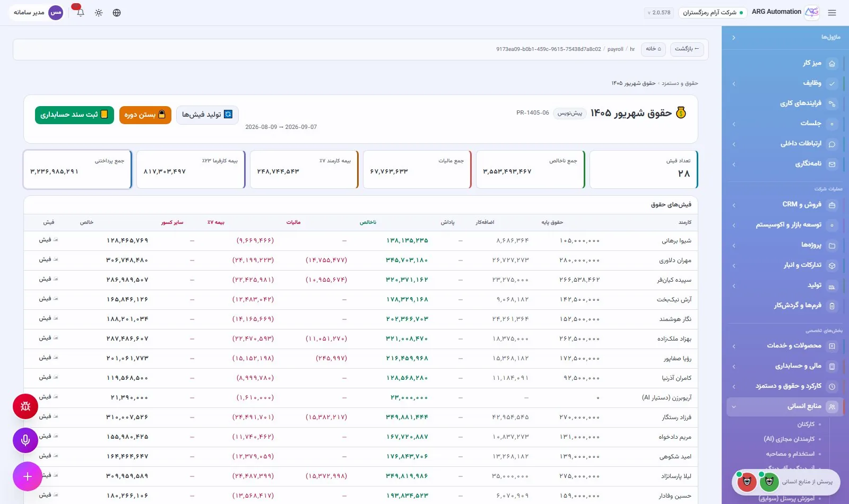
Task: Click the خانه breadcrumb button
Action: click(653, 49)
